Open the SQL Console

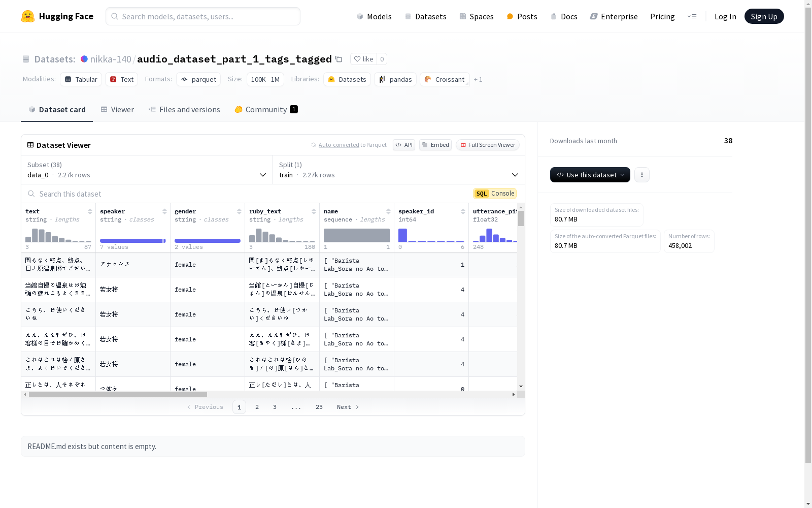click(x=495, y=194)
